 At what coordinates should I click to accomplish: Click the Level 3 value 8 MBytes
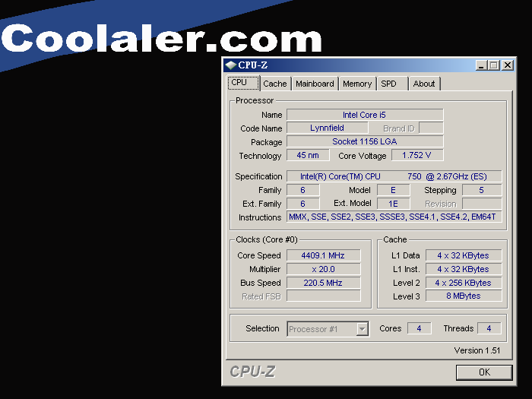pyautogui.click(x=464, y=296)
